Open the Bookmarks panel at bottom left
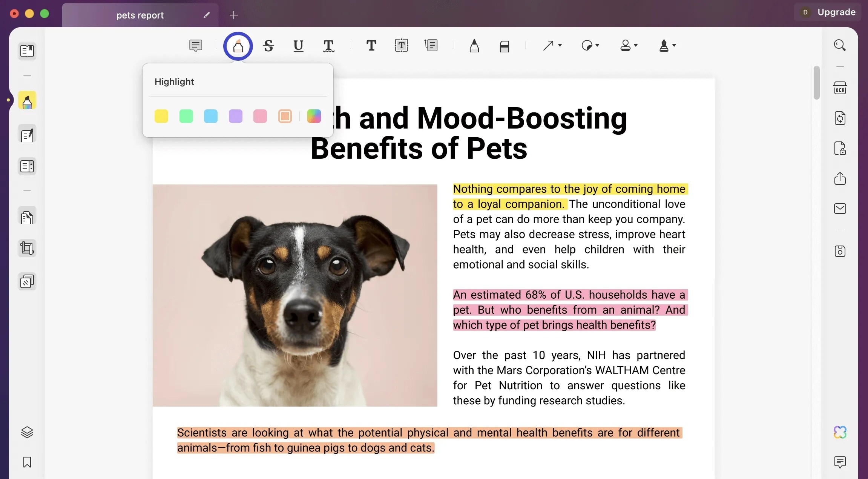Screen dimensions: 868x479 [27, 462]
